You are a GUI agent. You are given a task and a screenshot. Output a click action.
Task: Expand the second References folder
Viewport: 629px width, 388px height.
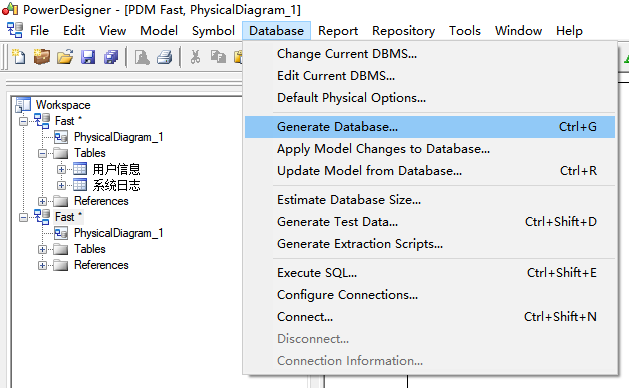[43, 265]
